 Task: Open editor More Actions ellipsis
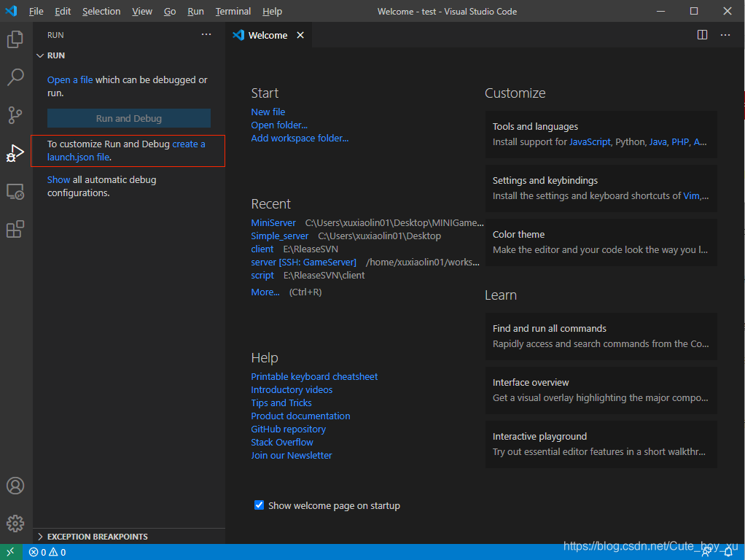[x=725, y=35]
